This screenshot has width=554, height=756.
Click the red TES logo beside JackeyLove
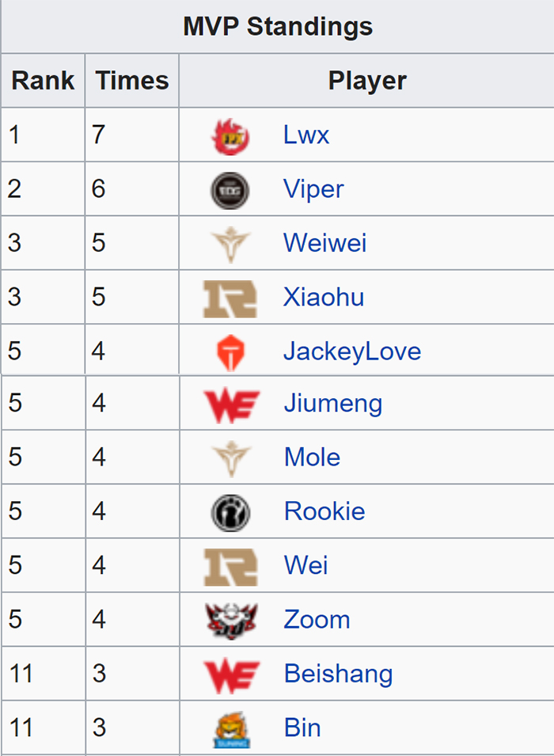pyautogui.click(x=230, y=353)
